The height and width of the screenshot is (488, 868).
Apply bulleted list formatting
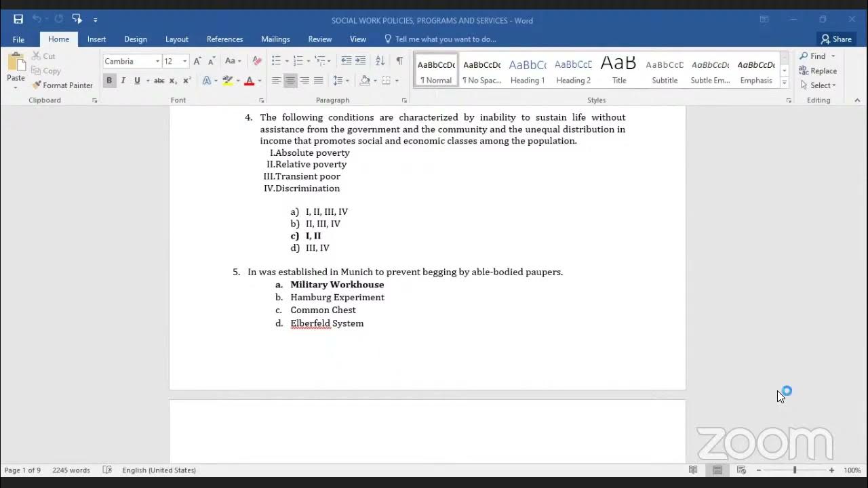[x=276, y=61]
